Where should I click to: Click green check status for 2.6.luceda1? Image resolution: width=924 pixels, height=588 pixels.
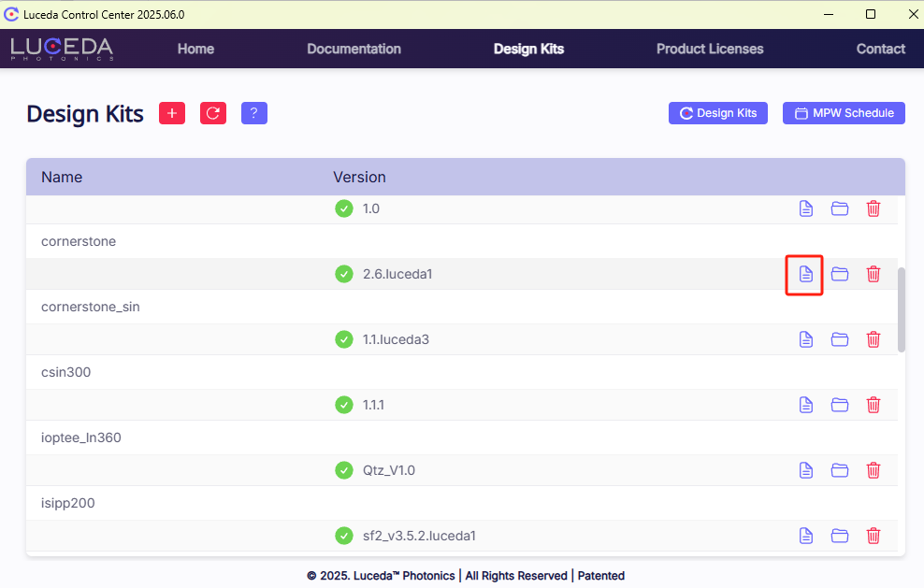pyautogui.click(x=344, y=274)
